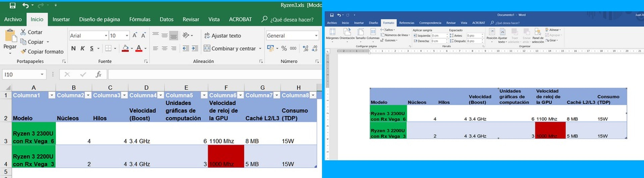
Task: Increase indent in Excel
Action: (x=195, y=48)
